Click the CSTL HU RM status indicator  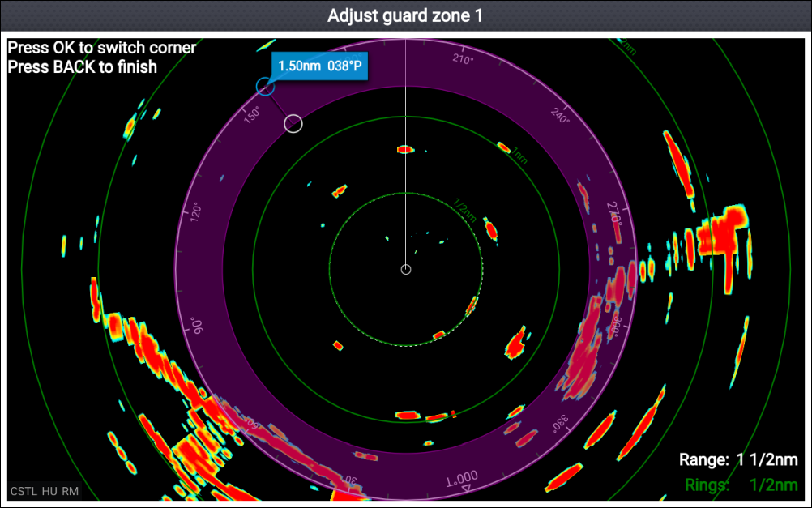click(x=45, y=491)
